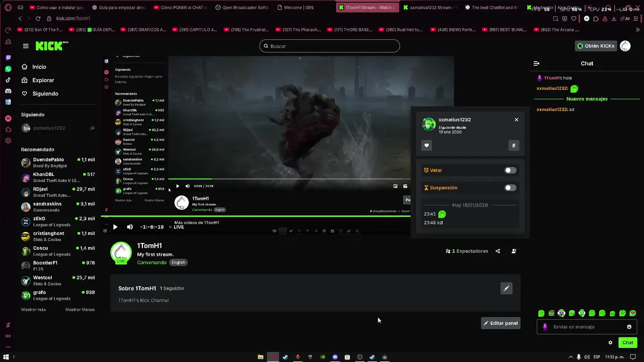Open emoji picker in message box
The image size is (644, 362).
click(629, 327)
